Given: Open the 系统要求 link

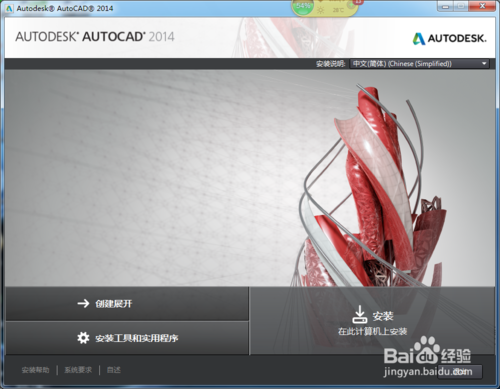Looking at the screenshot, I should click(78, 370).
